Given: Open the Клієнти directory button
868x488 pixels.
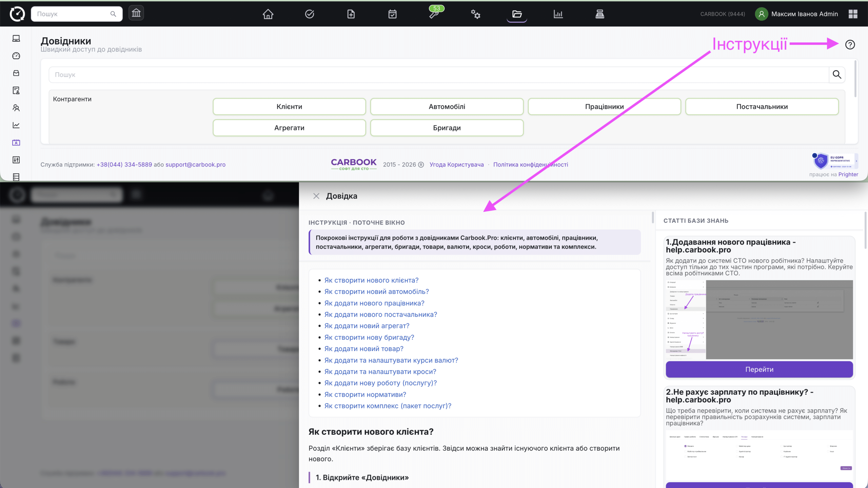Looking at the screenshot, I should pos(289,106).
